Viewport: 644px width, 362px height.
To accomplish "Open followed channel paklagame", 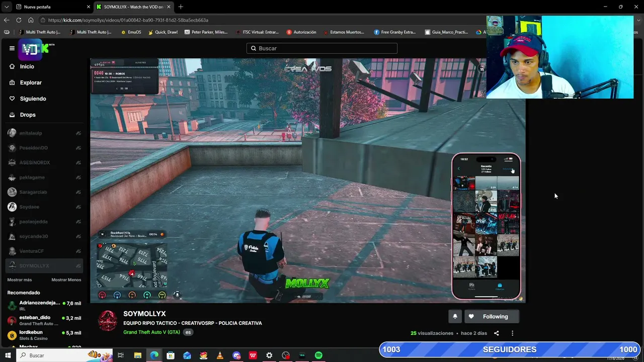I will click(44, 177).
